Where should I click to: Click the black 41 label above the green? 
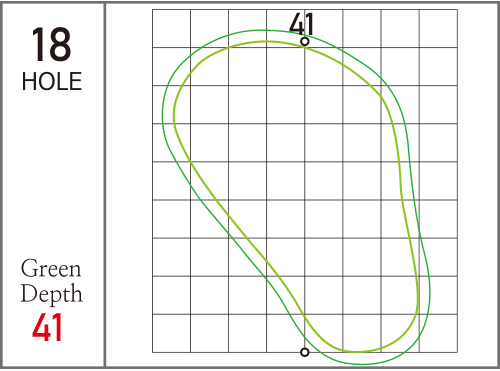(x=302, y=24)
